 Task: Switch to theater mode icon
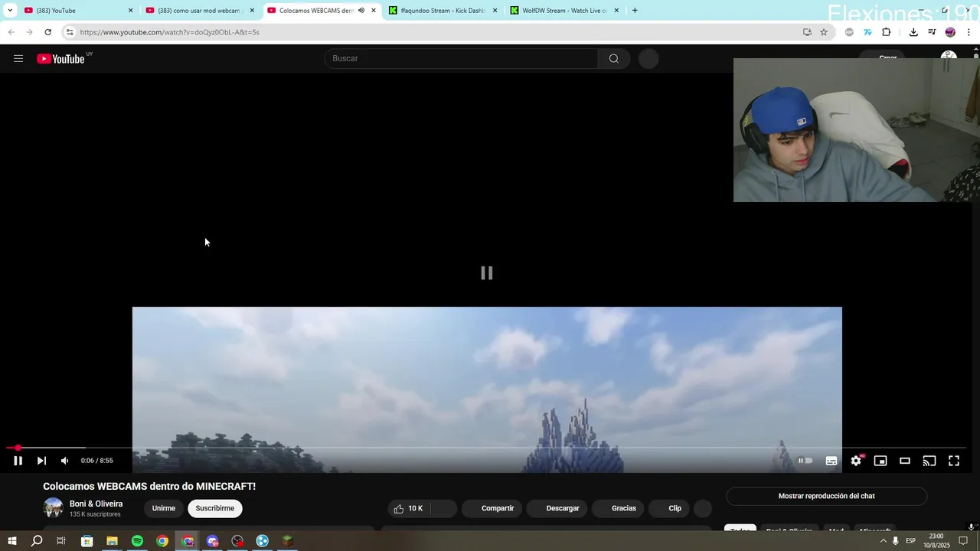[905, 461]
